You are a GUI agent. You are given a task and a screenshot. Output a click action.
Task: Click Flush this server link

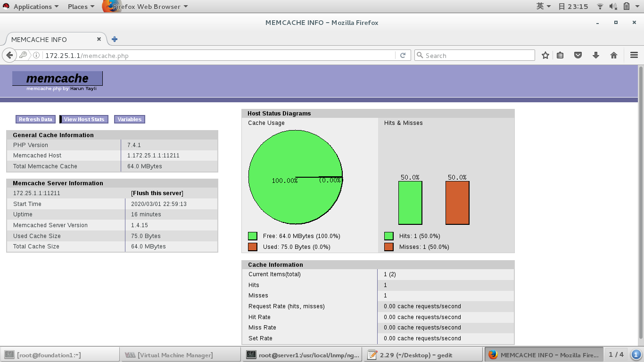click(x=157, y=193)
